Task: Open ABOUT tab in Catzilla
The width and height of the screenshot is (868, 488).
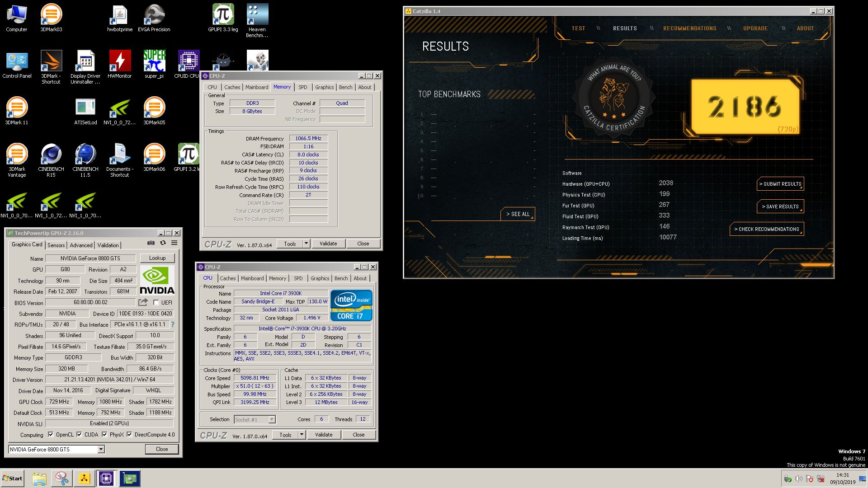Action: (805, 28)
